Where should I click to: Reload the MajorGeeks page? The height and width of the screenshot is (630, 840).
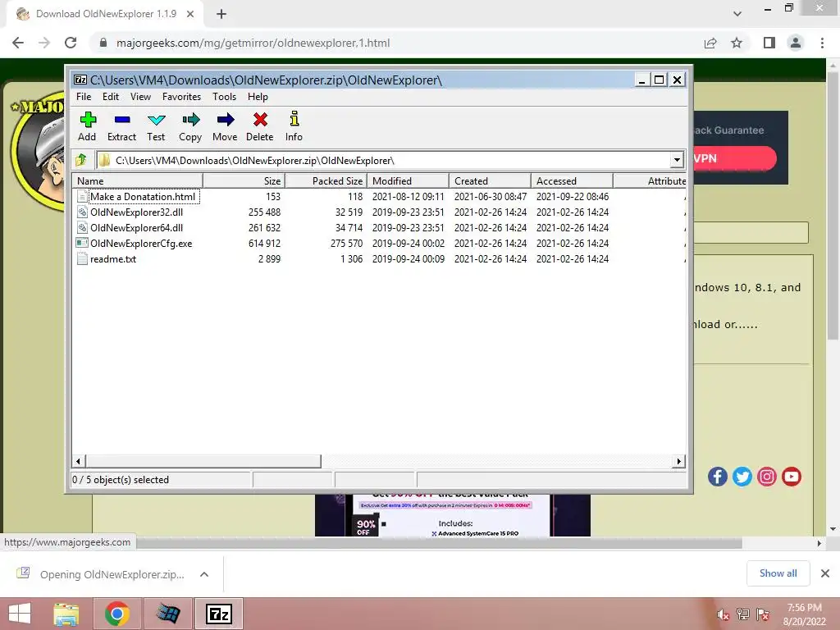click(71, 43)
